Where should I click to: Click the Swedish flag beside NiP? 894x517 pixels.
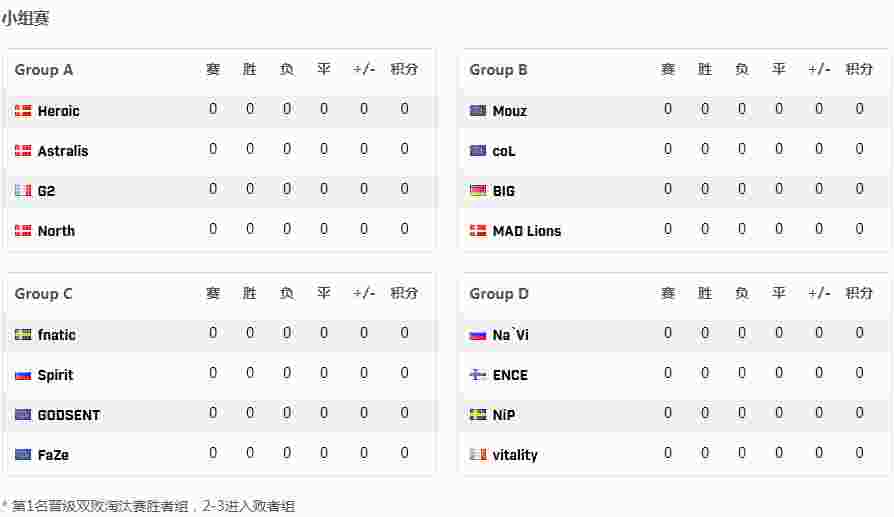point(478,415)
